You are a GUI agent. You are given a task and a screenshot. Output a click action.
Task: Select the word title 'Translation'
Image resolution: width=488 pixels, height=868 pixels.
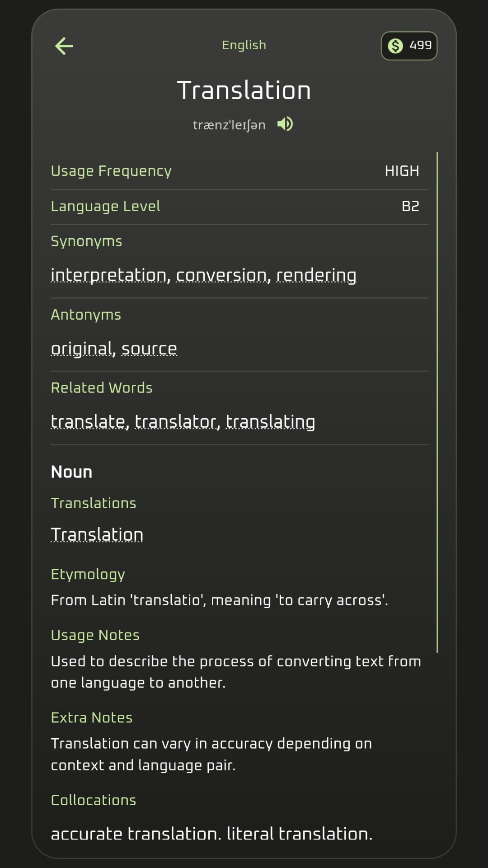pos(244,89)
